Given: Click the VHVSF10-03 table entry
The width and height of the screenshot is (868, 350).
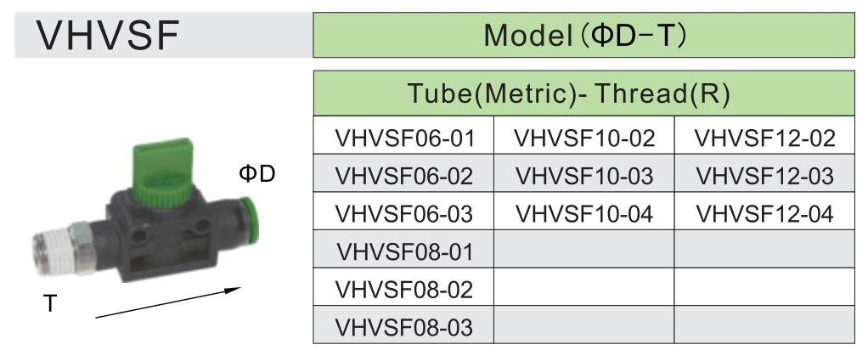Looking at the screenshot, I should [x=584, y=176].
